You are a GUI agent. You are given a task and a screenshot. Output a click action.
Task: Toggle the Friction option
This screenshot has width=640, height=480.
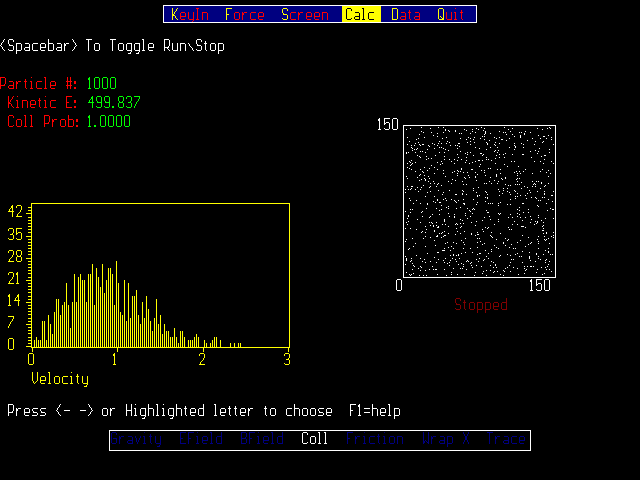click(x=375, y=439)
